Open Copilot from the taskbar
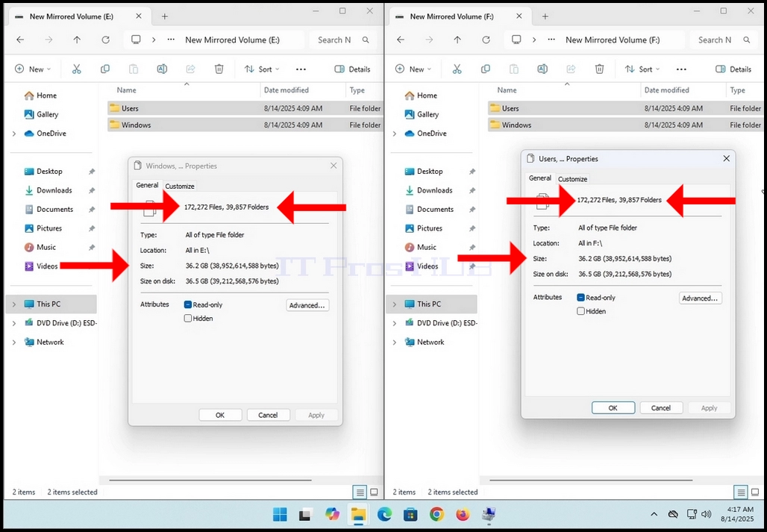Screen dimensions: 767x532 pos(332,514)
